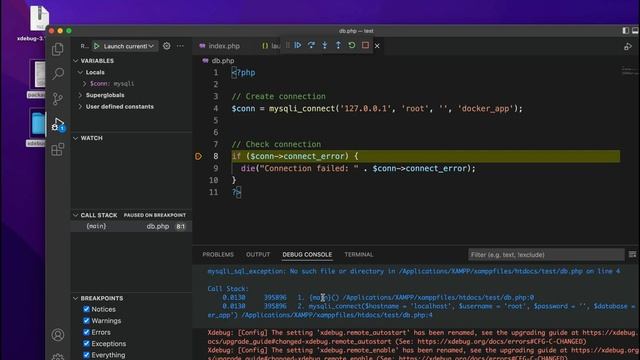The width and height of the screenshot is (640, 360).
Task: Click the docker_app string on line 4
Action: click(x=486, y=109)
